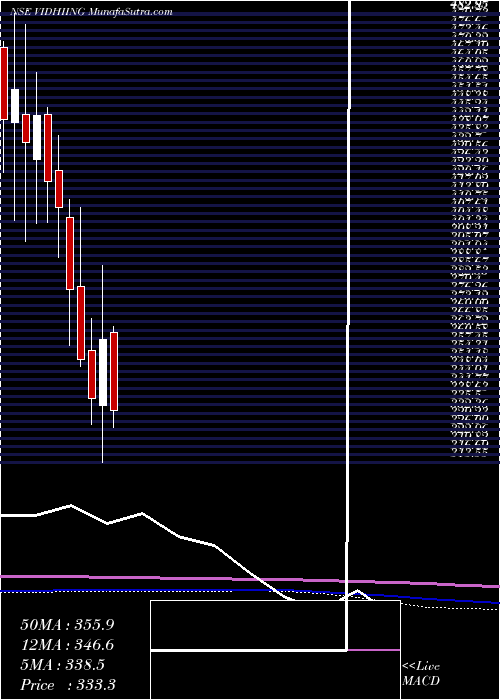Click the 5MA : 338.5 value
500x700 pixels.
(63, 664)
